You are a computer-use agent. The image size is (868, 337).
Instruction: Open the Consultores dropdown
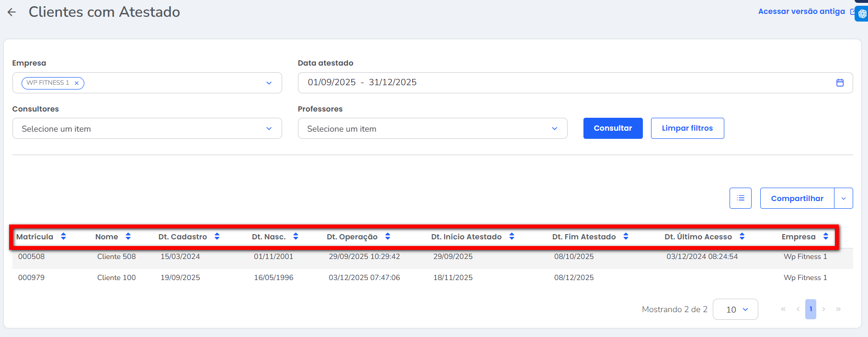click(269, 129)
